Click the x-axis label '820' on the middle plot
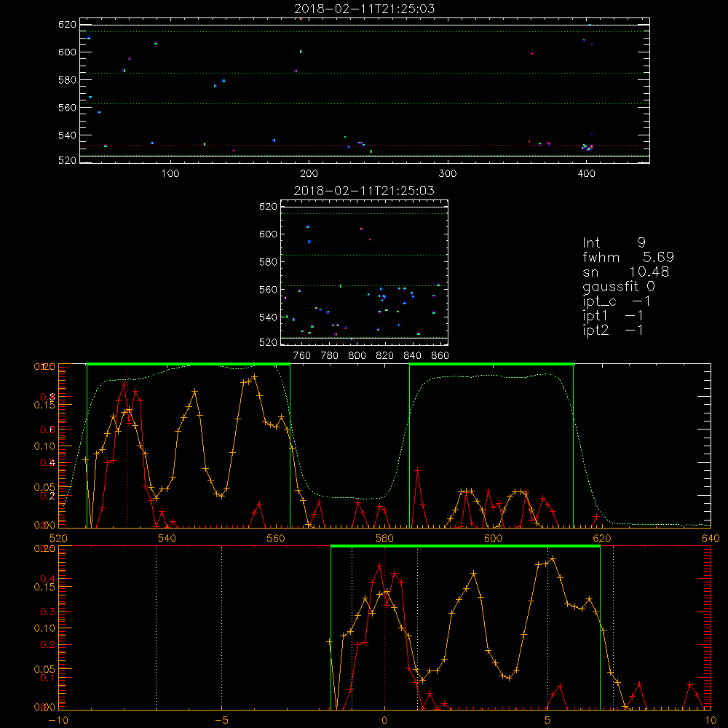The width and height of the screenshot is (728, 728). [385, 356]
